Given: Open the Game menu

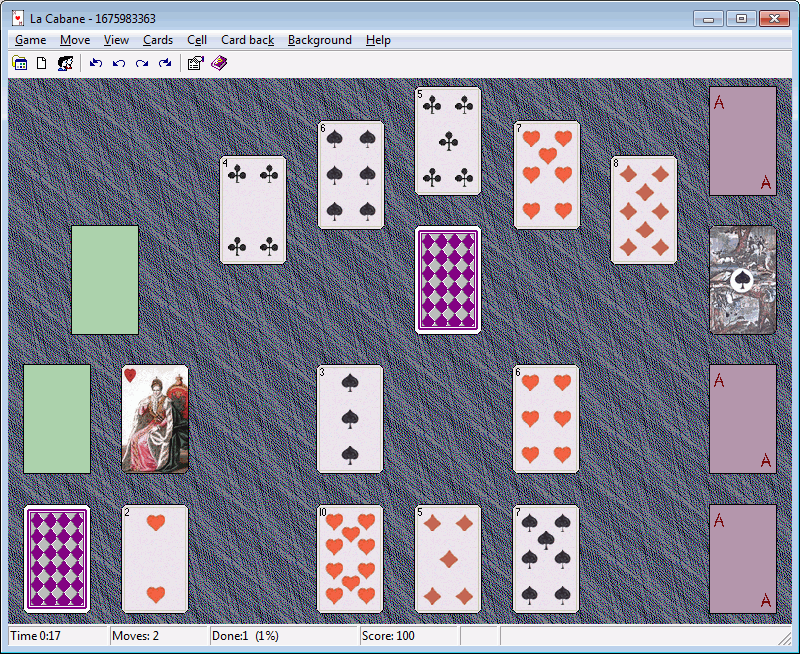Looking at the screenshot, I should pyautogui.click(x=30, y=40).
